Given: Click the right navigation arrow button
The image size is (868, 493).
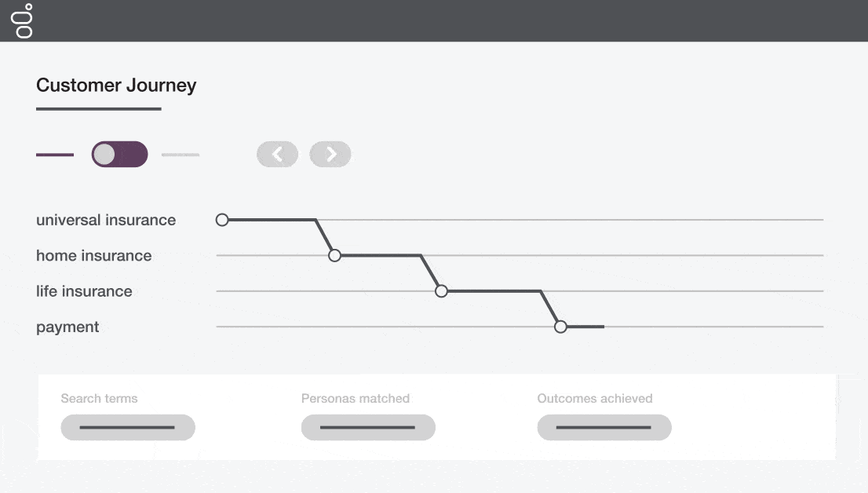Looking at the screenshot, I should coord(330,154).
